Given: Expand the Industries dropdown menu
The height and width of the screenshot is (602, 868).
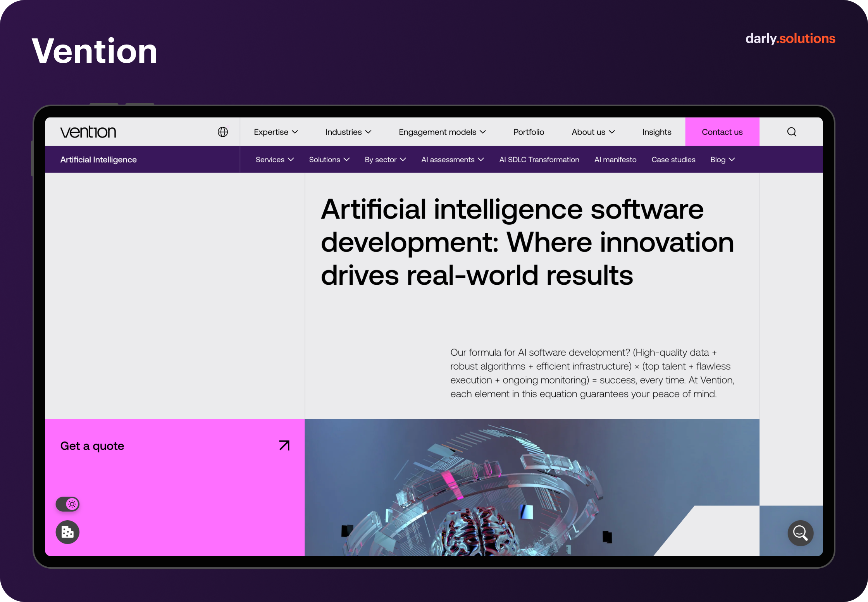Looking at the screenshot, I should coord(348,132).
